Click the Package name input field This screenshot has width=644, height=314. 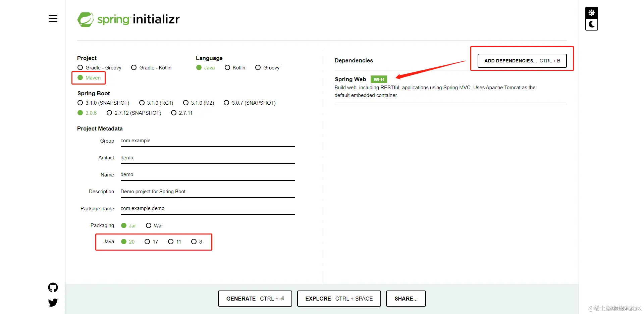tap(208, 209)
